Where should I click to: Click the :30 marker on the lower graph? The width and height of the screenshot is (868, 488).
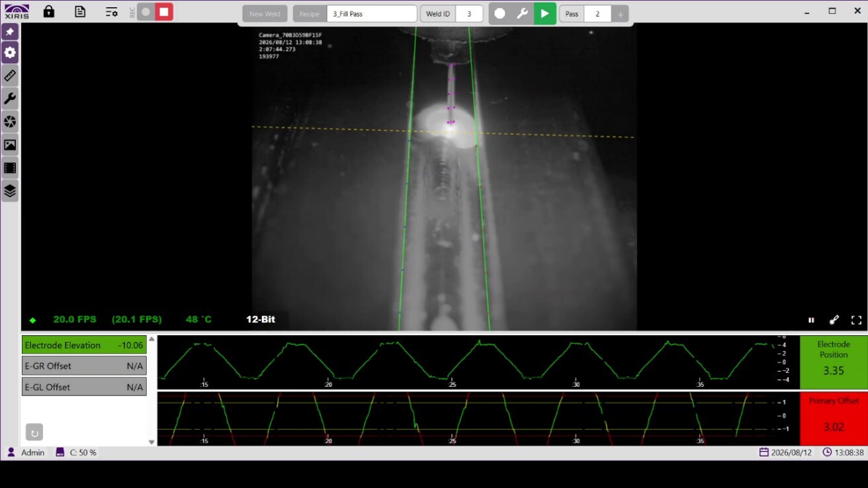point(576,441)
